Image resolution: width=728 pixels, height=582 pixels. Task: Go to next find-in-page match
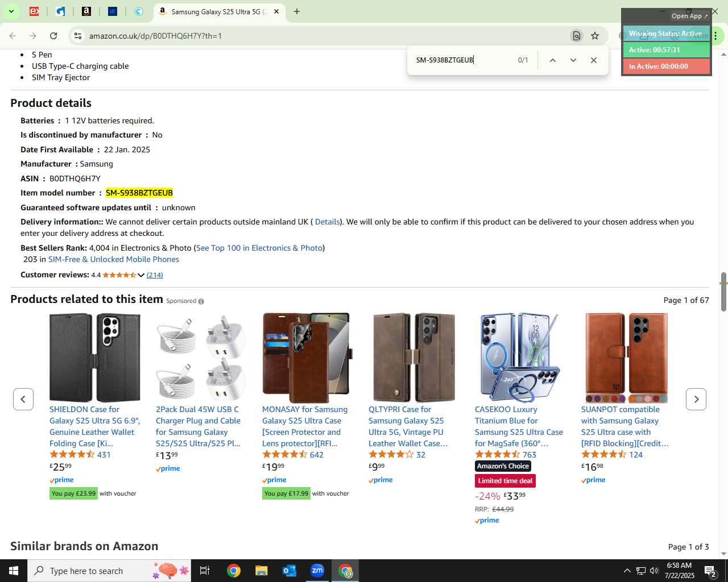573,60
